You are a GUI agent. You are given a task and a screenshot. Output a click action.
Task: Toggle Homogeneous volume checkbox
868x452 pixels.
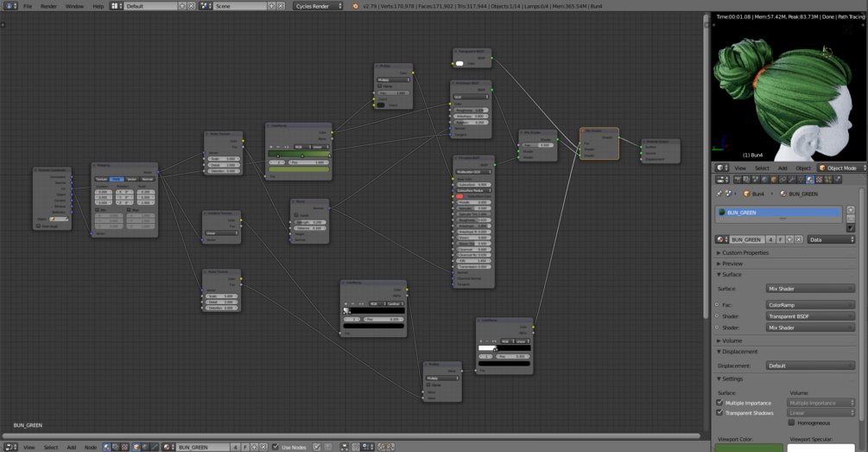click(792, 423)
